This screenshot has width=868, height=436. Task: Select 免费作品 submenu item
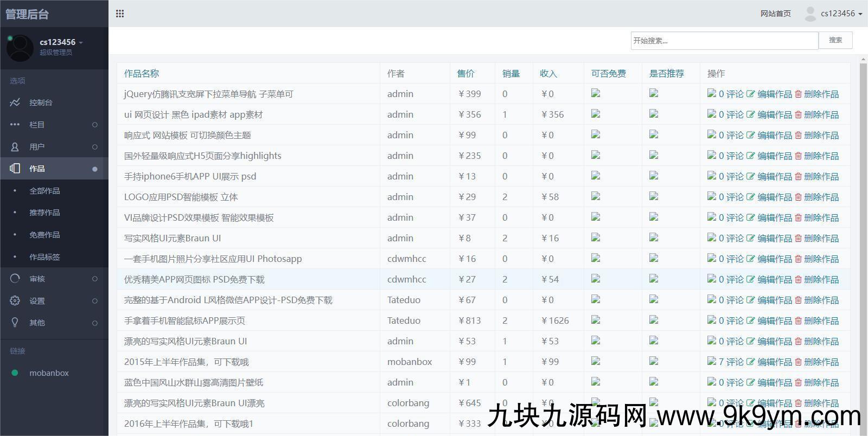[44, 235]
